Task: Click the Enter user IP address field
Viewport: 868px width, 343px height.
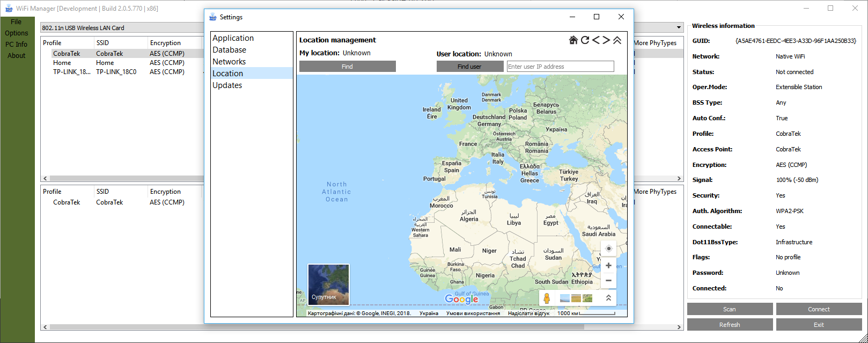Action: (560, 67)
